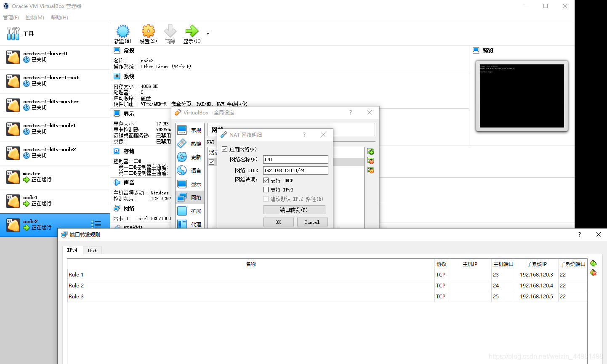Select 显示 (display) category in global settings
Image resolution: width=607 pixels, height=364 pixels.
pos(189,184)
